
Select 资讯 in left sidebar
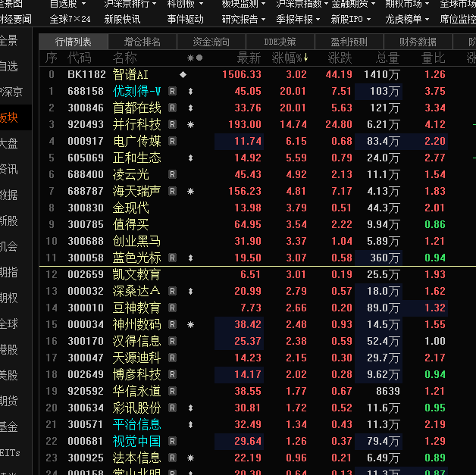coord(9,169)
